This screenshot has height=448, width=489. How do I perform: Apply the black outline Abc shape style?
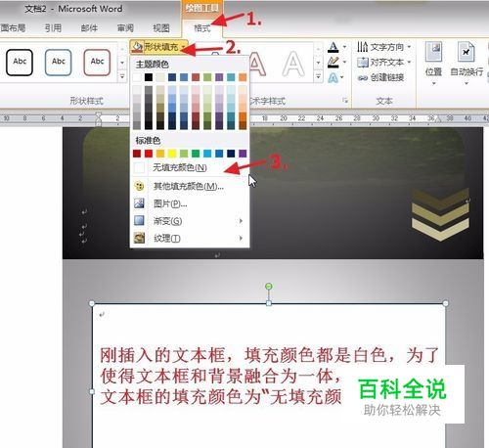(20, 62)
